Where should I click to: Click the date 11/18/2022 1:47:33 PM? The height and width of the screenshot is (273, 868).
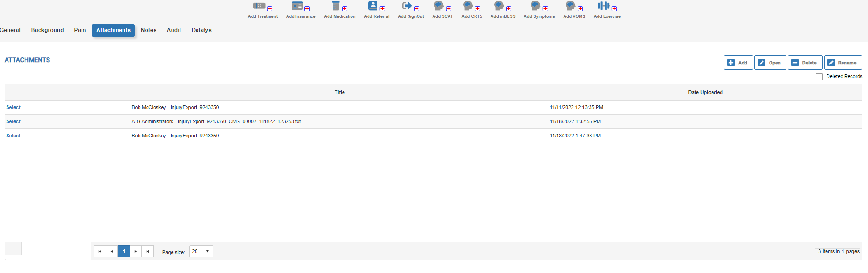575,136
